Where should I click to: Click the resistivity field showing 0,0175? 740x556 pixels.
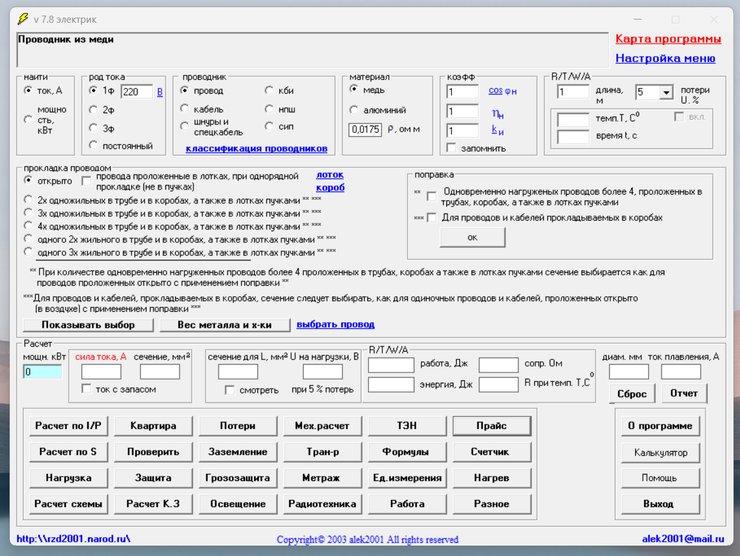[x=365, y=129]
